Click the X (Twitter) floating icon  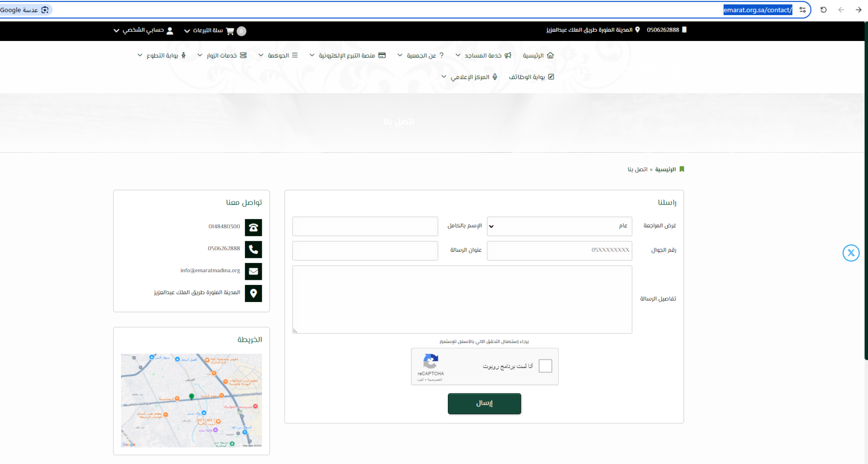(x=851, y=253)
